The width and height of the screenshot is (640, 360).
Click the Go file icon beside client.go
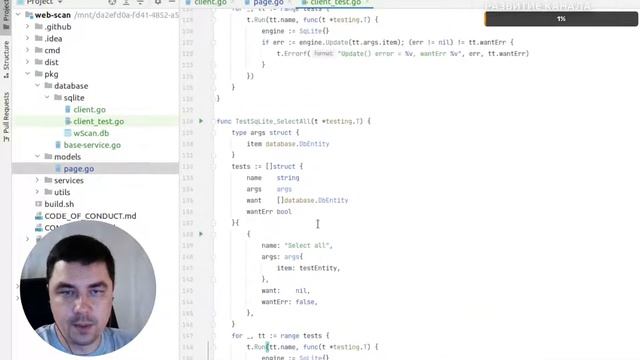click(68, 109)
